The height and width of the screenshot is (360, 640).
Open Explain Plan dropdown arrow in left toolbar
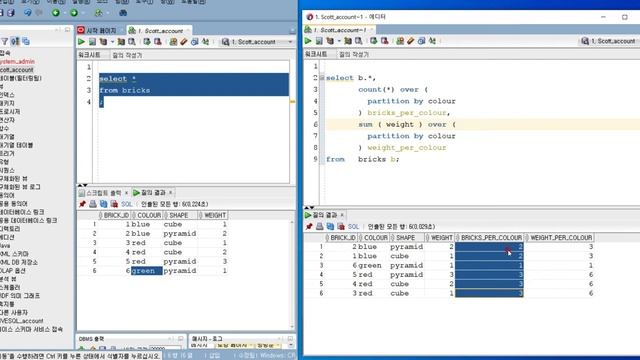tap(112, 42)
